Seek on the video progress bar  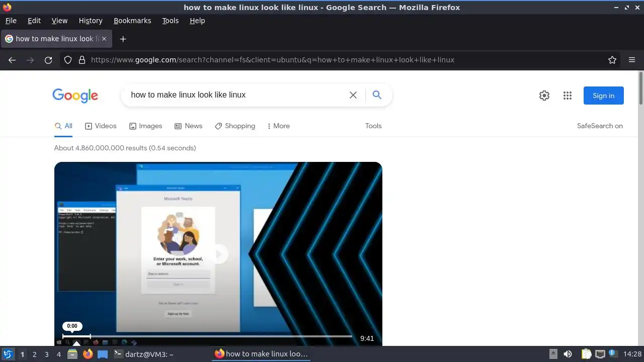pyautogui.click(x=207, y=336)
